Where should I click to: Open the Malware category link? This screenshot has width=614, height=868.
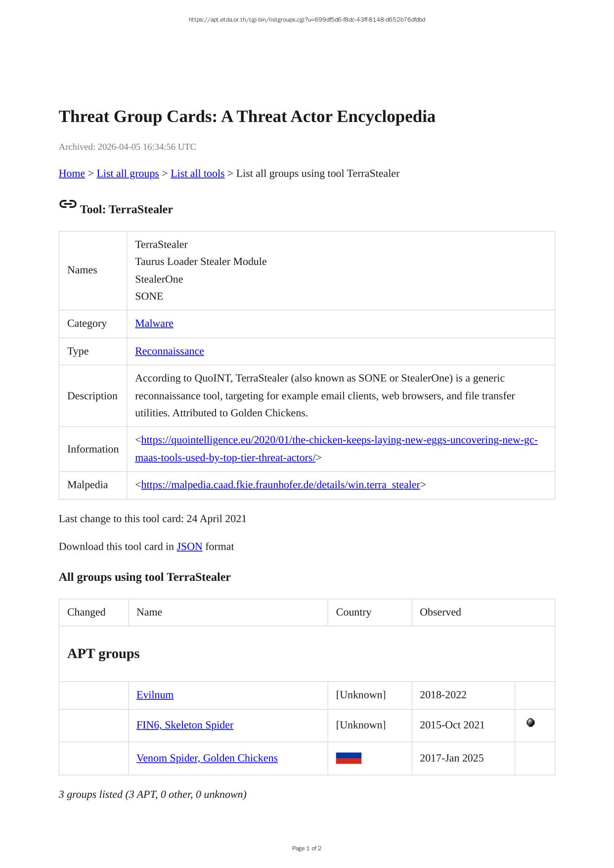click(154, 323)
